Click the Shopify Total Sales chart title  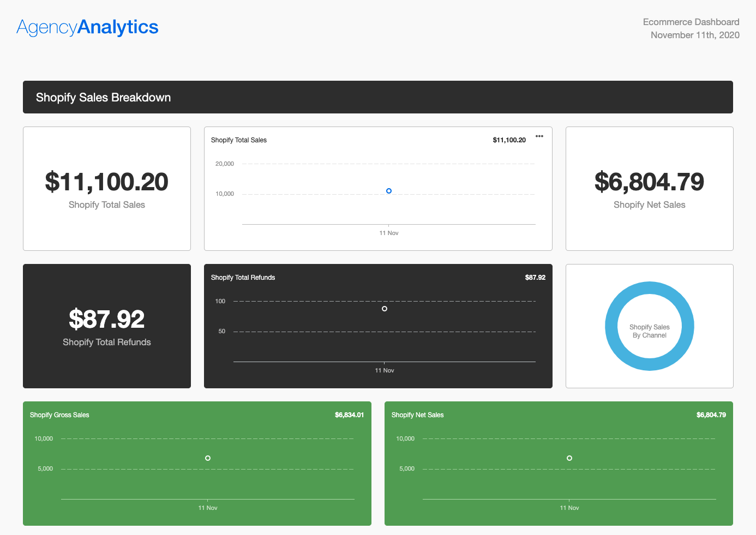click(x=239, y=140)
